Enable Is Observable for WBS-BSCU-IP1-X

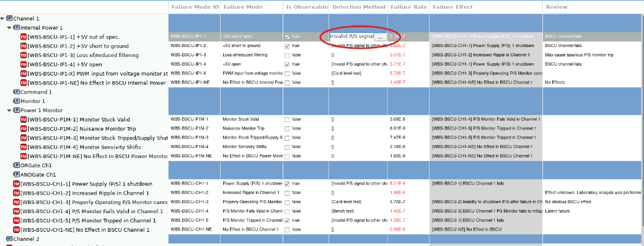tap(287, 74)
